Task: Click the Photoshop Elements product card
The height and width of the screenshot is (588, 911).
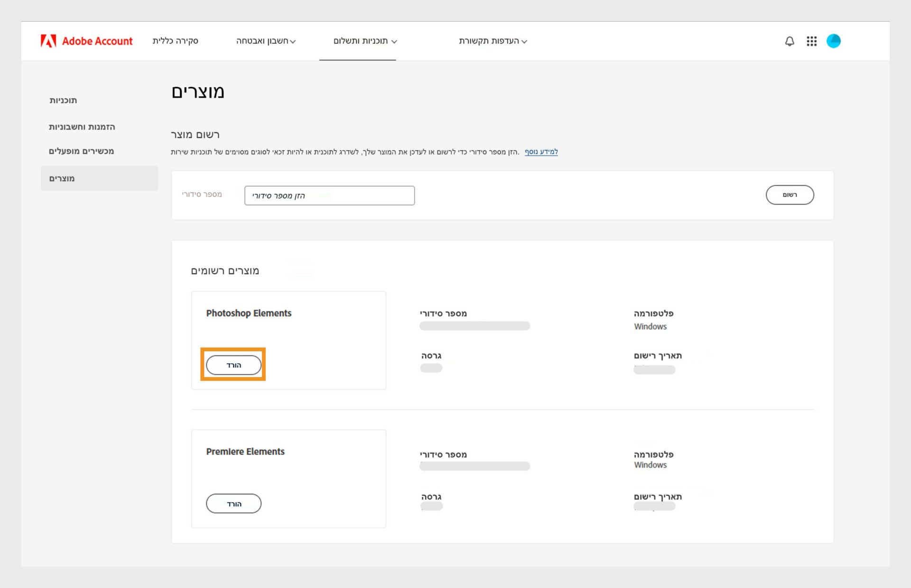Action: [x=288, y=340]
